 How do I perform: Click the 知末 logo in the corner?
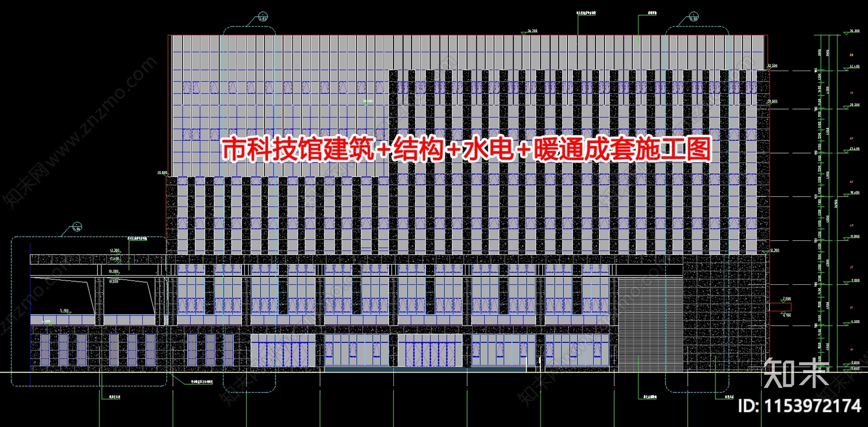click(x=796, y=373)
